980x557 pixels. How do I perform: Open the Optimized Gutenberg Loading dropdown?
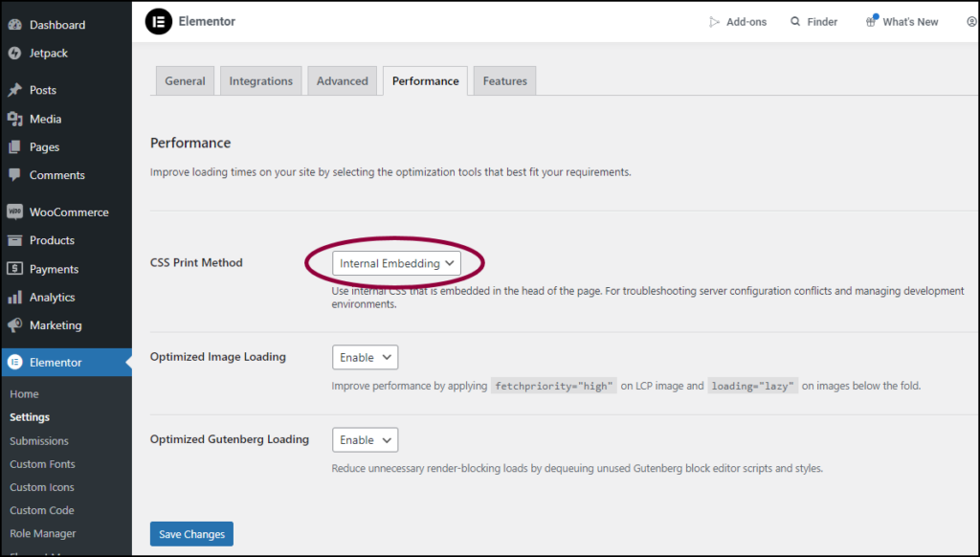[365, 439]
